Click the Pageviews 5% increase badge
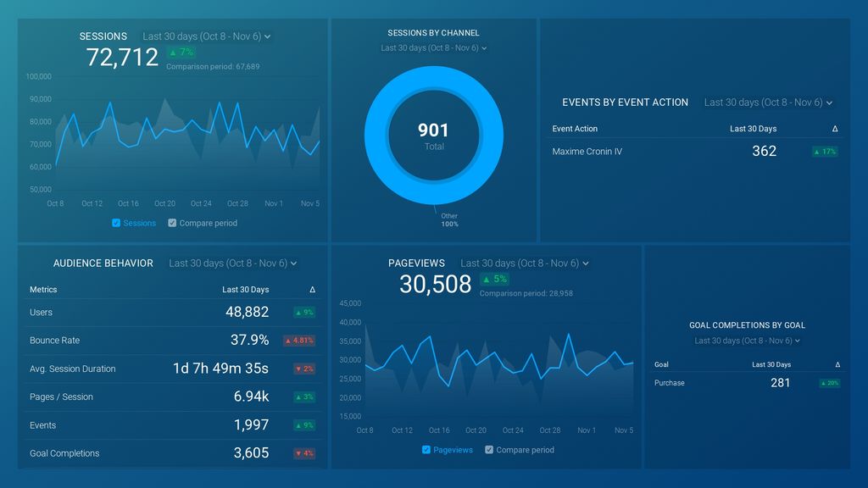Screen dimensions: 868x488 click(x=494, y=280)
